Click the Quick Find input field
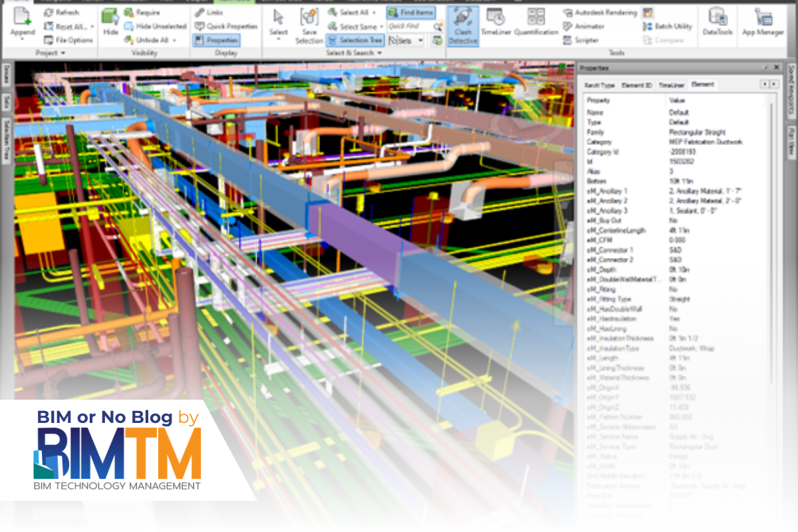Viewport: 798px width, 532px height. pos(409,27)
